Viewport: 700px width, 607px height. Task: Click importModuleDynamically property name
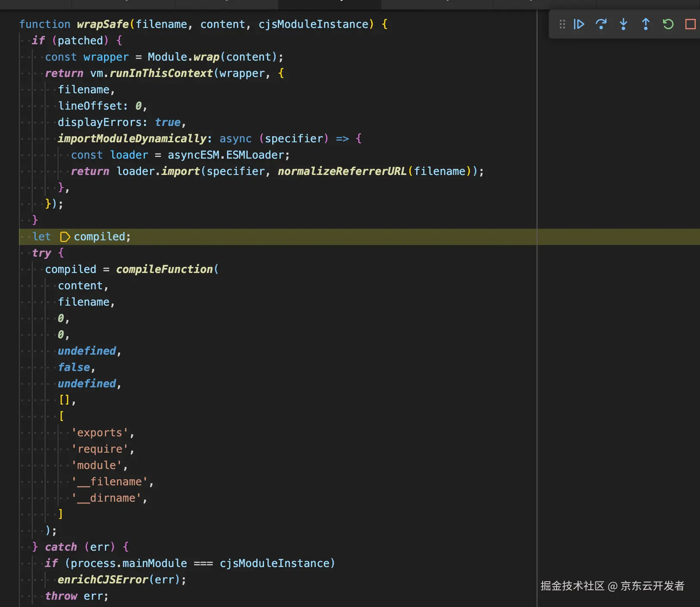tap(132, 139)
